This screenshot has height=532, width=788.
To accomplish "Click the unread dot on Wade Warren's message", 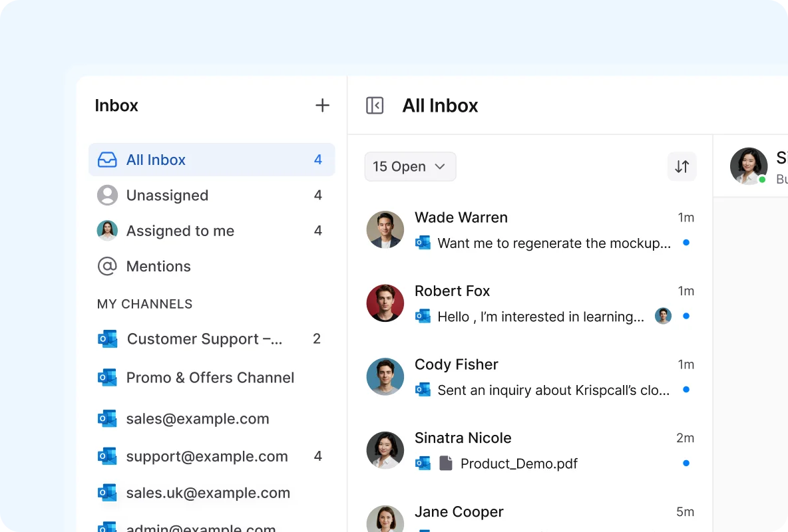I will [686, 243].
